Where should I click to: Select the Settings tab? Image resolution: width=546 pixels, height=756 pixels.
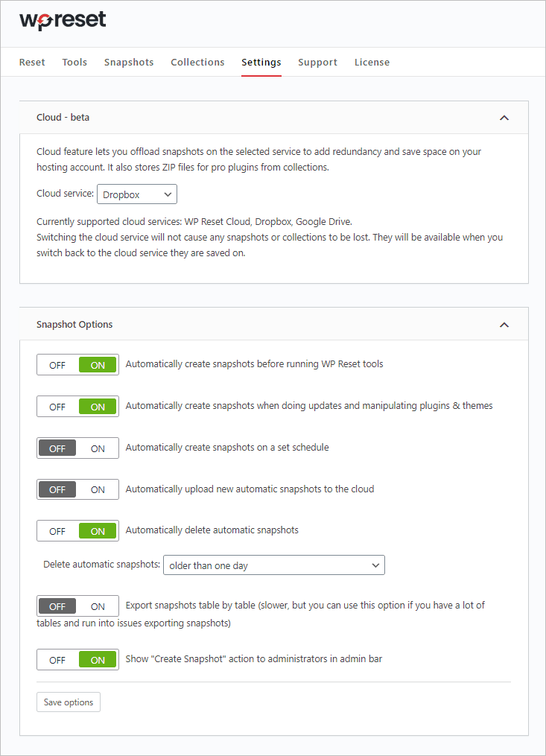261,62
